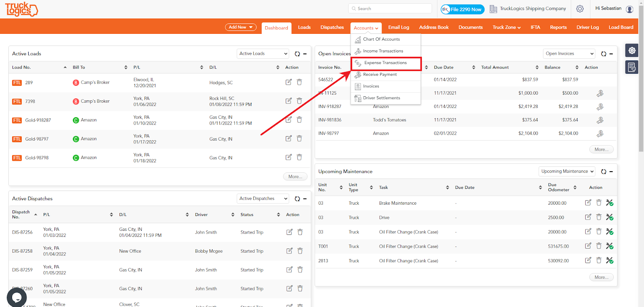Edit dispatch DIS-87256 with the pencil icon

point(289,232)
